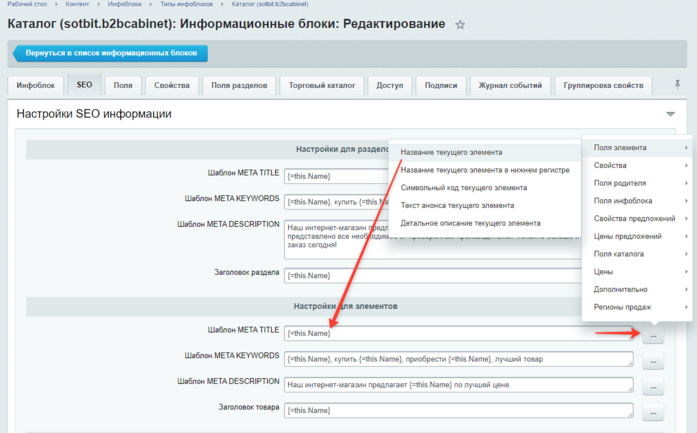Add page to favorites star icon
This screenshot has height=433, width=697.
coord(460,25)
